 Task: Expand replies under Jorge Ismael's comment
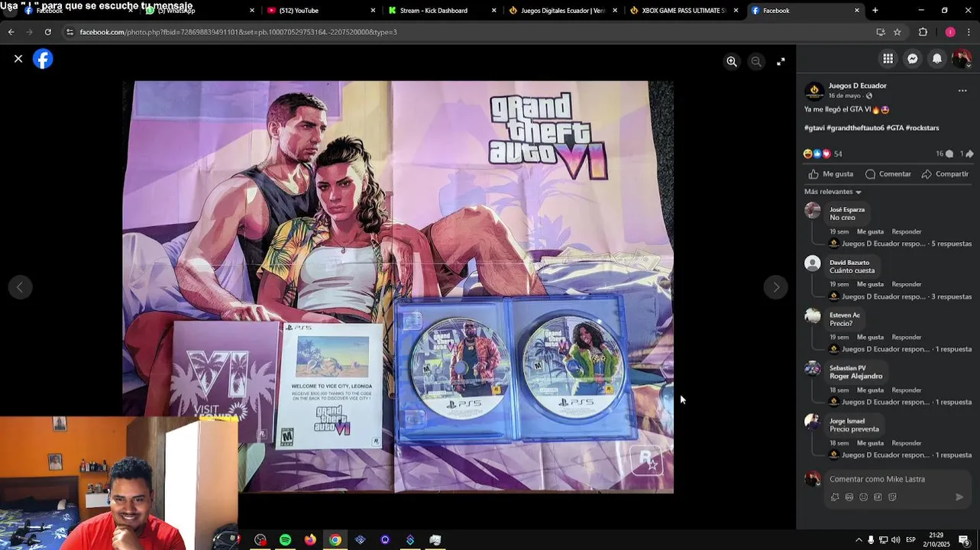pos(907,455)
